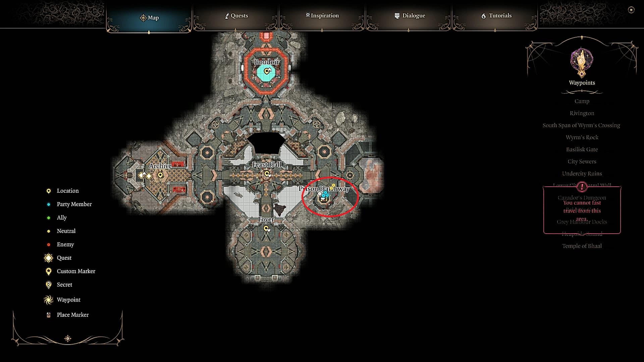
Task: Select Grey Harbour Docks waypoint
Action: click(x=582, y=222)
